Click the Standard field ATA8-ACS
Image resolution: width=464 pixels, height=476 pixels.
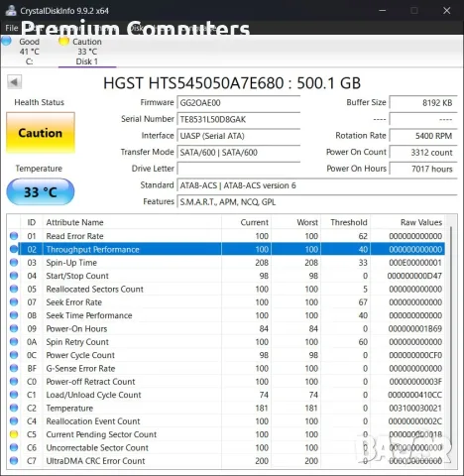click(x=317, y=185)
